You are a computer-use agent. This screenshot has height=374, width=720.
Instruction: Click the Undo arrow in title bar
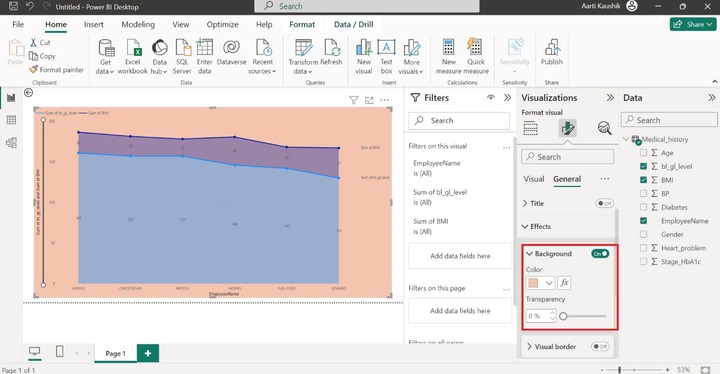point(30,6)
